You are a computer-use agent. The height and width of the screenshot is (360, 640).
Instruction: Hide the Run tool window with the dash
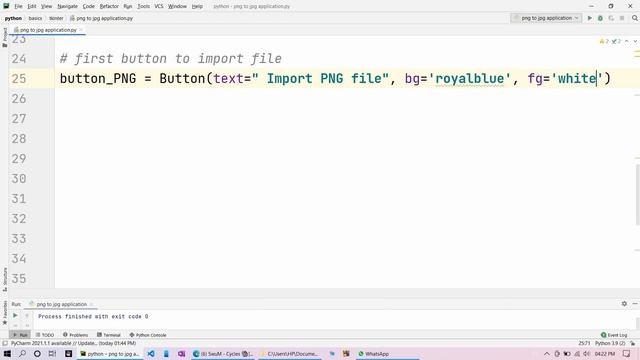tap(635, 304)
